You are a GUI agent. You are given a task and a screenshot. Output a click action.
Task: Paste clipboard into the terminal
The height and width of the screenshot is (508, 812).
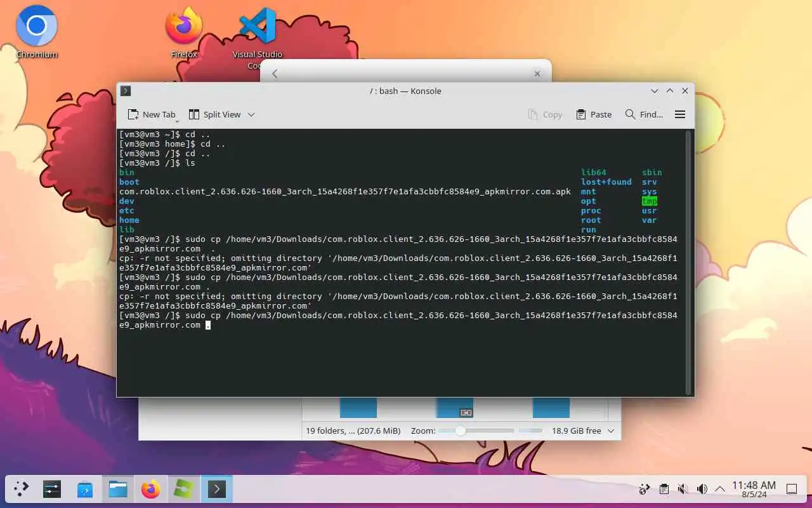(594, 114)
